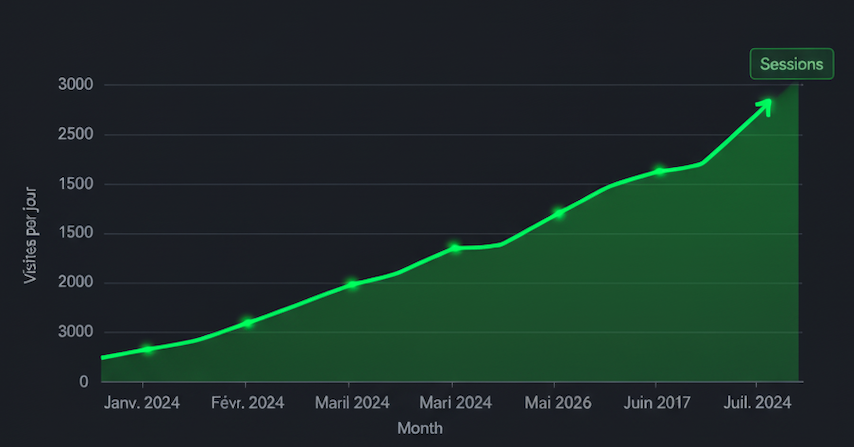Image resolution: width=854 pixels, height=447 pixels.
Task: Click the green arrowhead at line end
Action: [x=766, y=102]
